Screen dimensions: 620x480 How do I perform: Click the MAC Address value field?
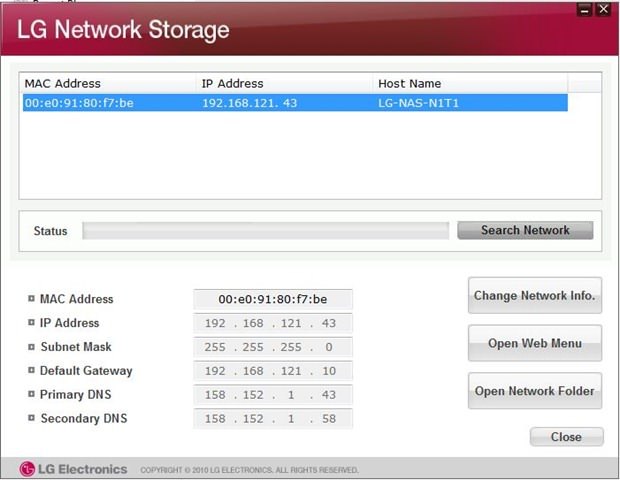click(273, 299)
